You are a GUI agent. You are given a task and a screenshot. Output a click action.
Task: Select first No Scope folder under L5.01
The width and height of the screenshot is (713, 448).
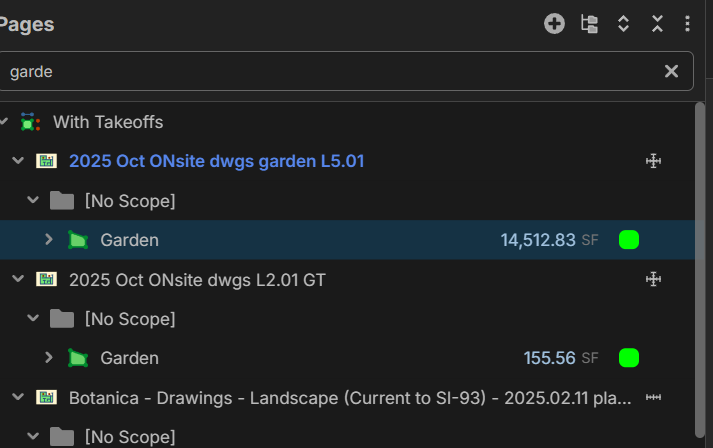129,201
